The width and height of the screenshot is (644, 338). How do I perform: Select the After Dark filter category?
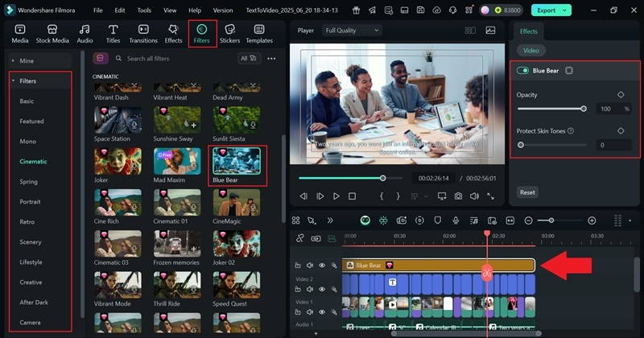point(34,303)
